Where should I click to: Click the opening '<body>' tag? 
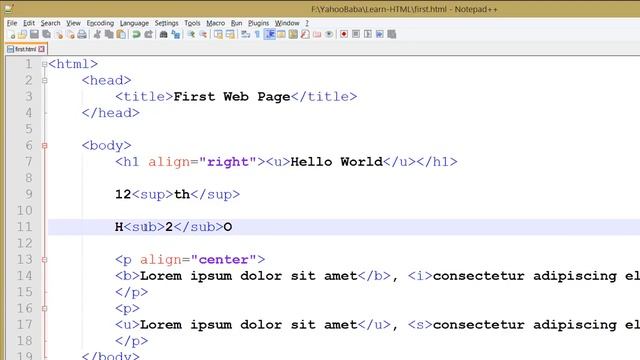tap(107, 145)
